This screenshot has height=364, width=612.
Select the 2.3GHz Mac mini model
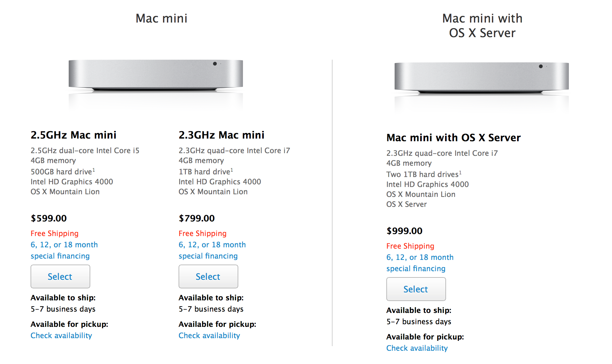[208, 276]
